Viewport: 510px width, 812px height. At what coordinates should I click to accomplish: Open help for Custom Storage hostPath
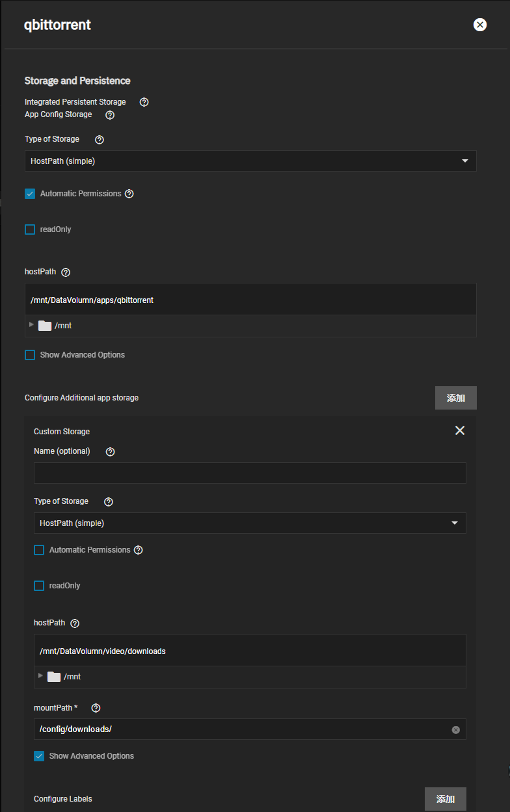tap(75, 623)
